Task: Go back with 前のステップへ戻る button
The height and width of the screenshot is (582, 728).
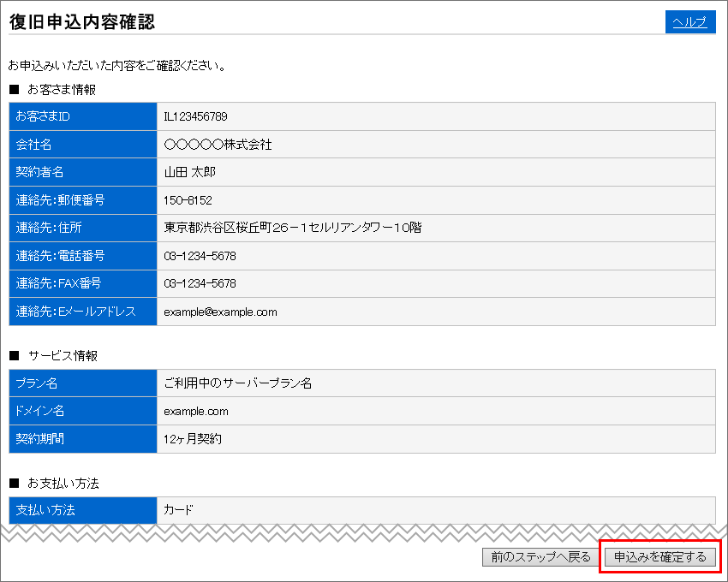Action: coord(541,557)
